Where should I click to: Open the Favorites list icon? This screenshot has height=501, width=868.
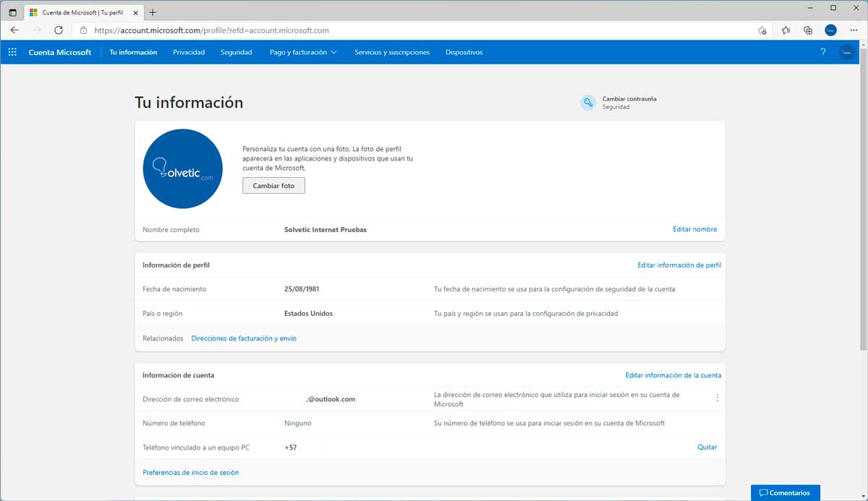786,30
